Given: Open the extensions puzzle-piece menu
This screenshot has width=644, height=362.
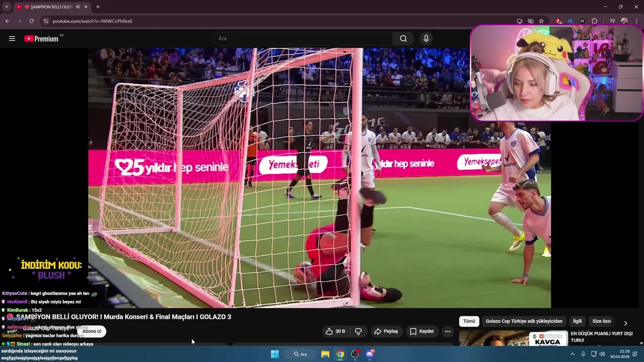Looking at the screenshot, I should click(595, 21).
